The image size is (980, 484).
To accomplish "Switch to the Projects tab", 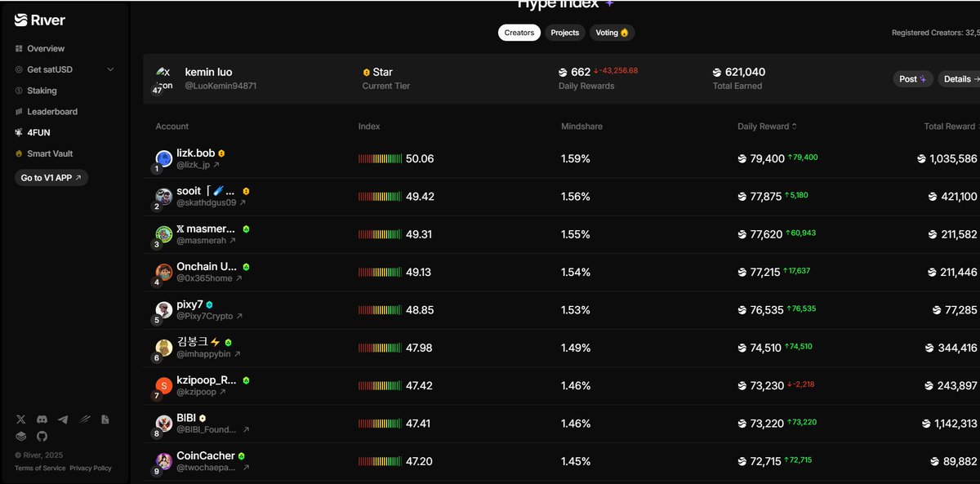I will click(565, 33).
